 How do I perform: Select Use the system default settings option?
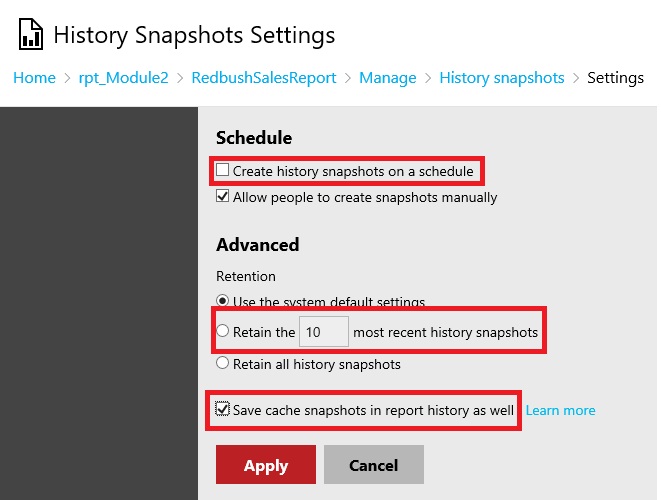[x=223, y=301]
